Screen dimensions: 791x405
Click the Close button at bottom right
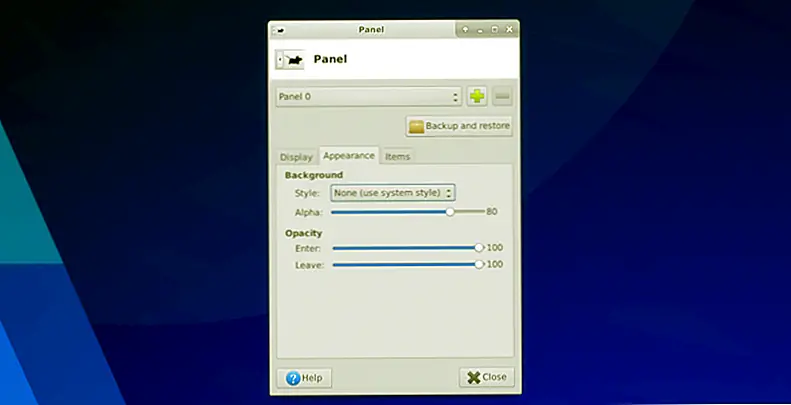(486, 378)
